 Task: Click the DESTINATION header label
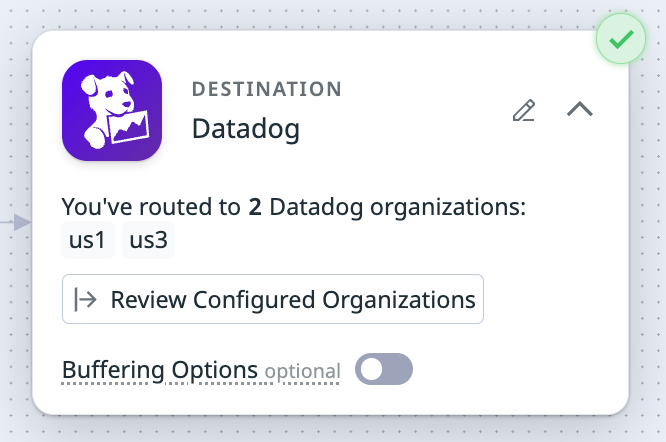click(266, 89)
